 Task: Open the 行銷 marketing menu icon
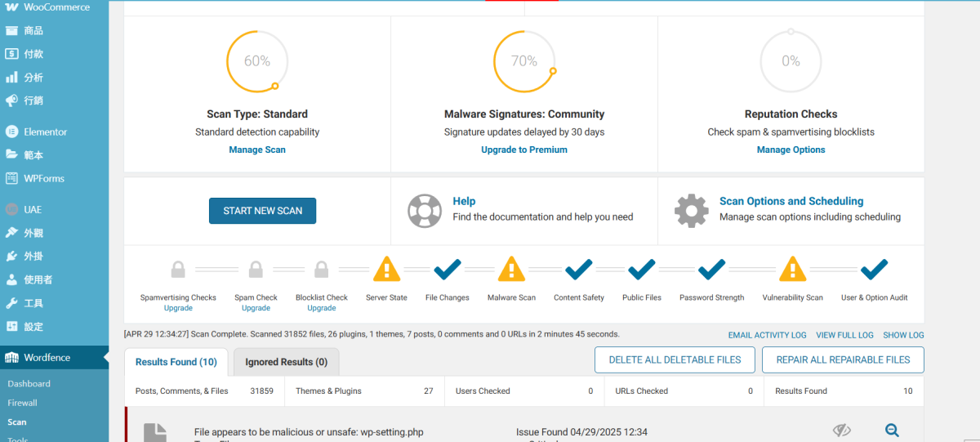pos(11,100)
